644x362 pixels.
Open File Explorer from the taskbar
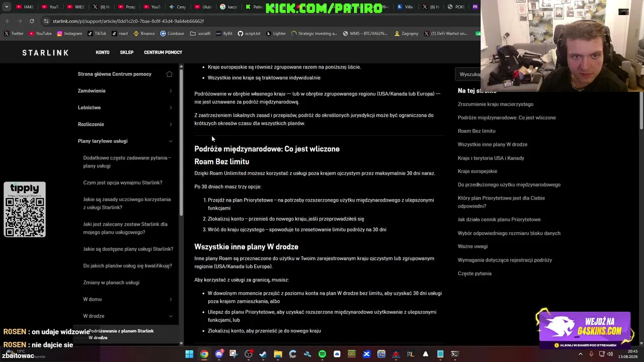click(x=278, y=354)
